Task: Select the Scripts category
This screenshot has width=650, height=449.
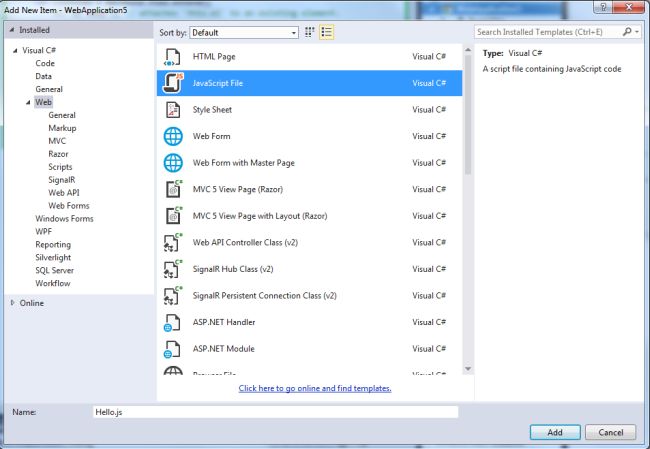Action: tap(60, 167)
